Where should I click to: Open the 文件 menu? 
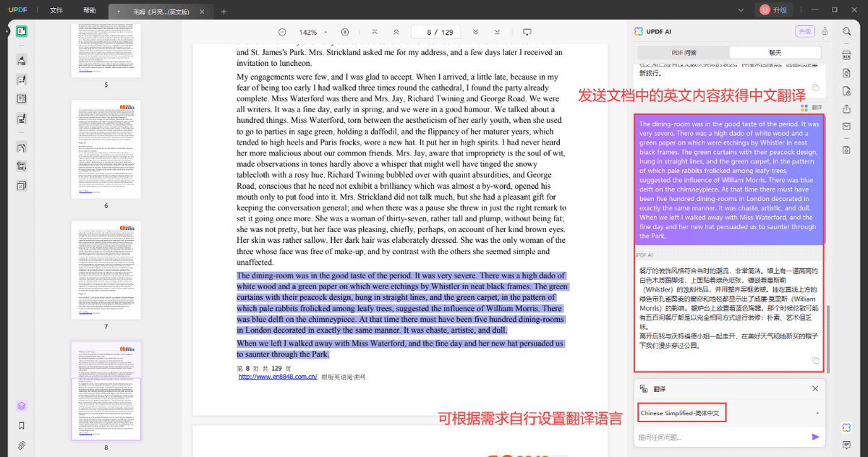[x=56, y=9]
